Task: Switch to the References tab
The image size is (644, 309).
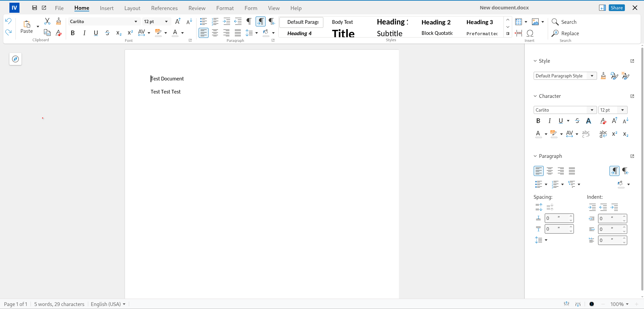Action: point(164,8)
